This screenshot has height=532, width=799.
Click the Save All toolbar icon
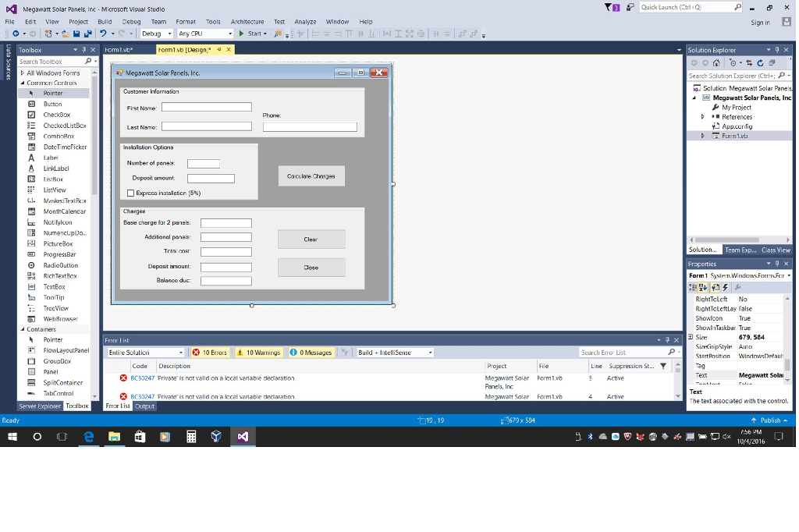pyautogui.click(x=87, y=34)
